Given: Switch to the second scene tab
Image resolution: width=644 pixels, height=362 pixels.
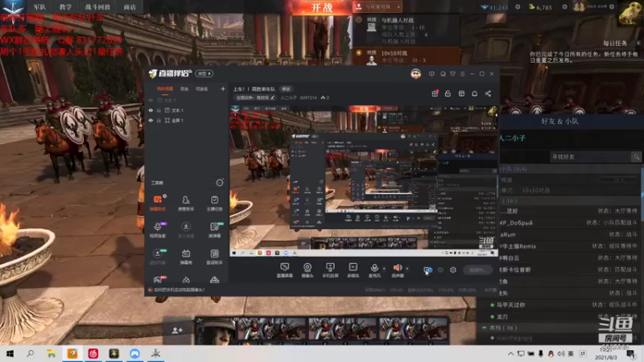Looking at the screenshot, I should point(184,88).
